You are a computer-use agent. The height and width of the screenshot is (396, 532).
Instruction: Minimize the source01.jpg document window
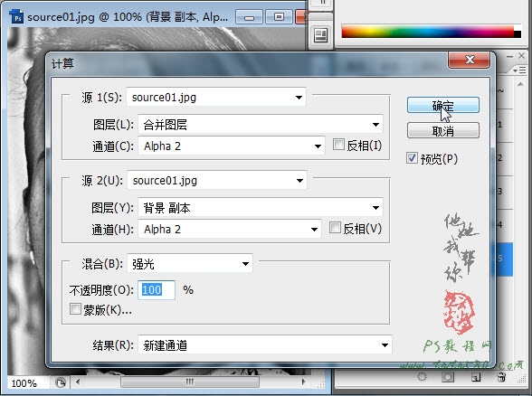(x=249, y=17)
